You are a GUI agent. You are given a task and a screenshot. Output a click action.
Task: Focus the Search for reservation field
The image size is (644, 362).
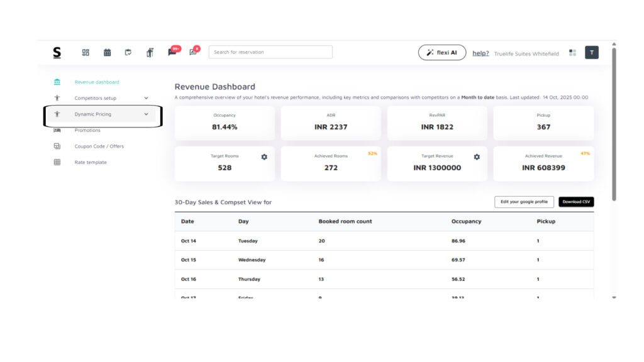tap(270, 52)
